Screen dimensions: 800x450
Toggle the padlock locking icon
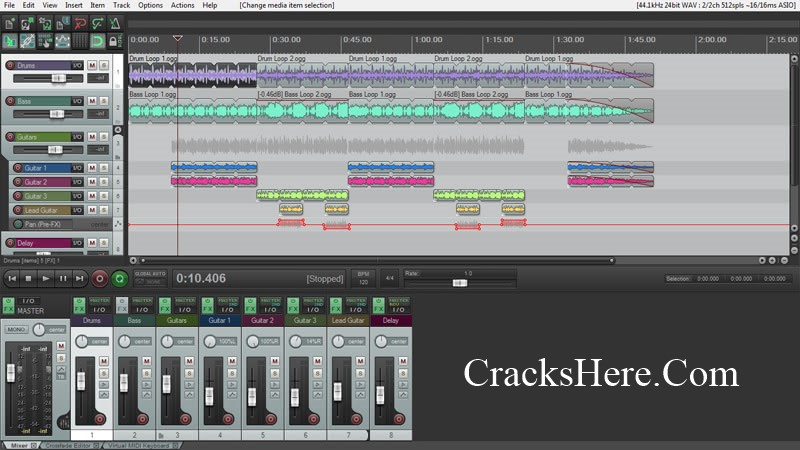tap(113, 41)
